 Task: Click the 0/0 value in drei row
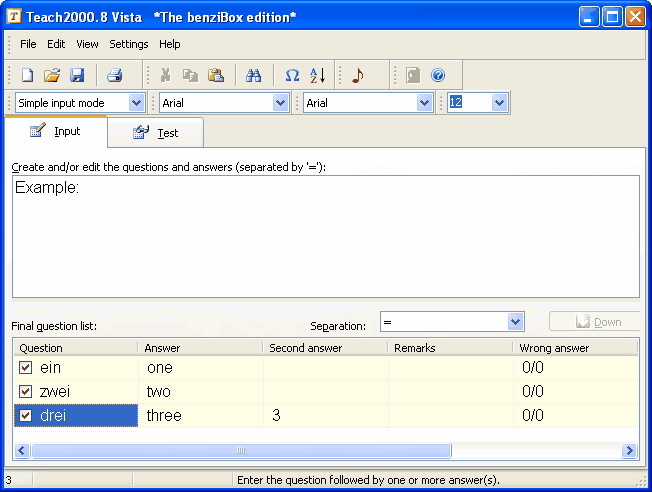533,415
